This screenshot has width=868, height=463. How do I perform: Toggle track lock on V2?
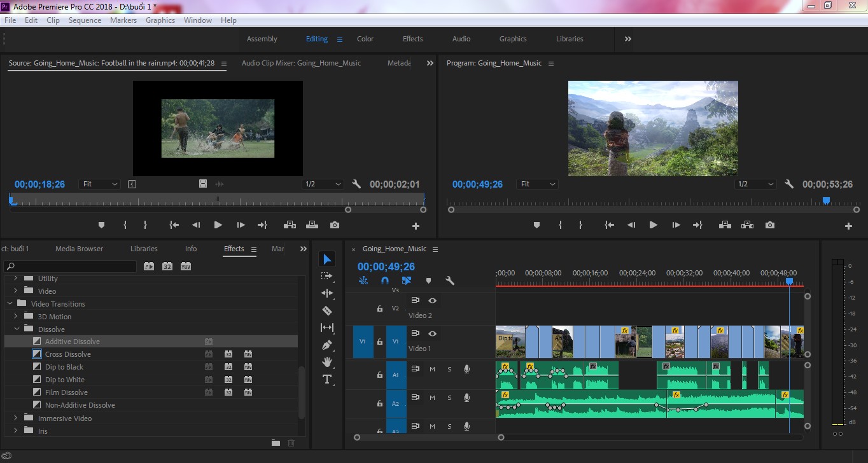[380, 308]
